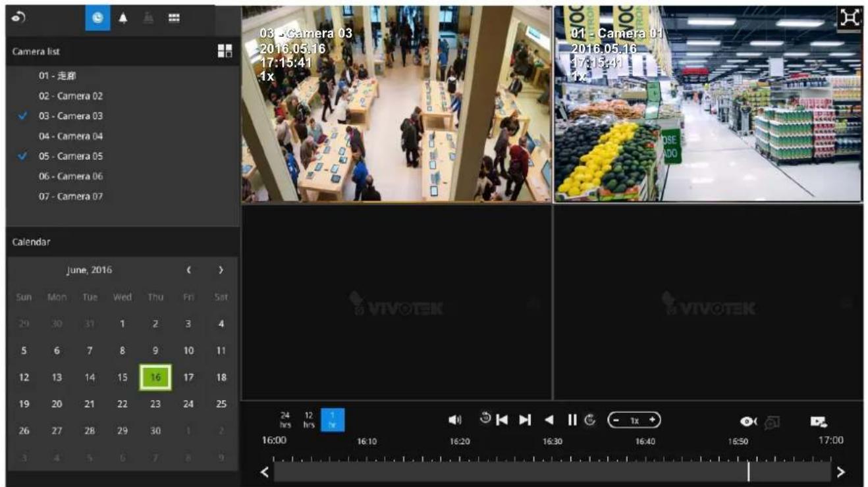Rewind a few seconds with the circular arrow
868x487 pixels.
(485, 418)
